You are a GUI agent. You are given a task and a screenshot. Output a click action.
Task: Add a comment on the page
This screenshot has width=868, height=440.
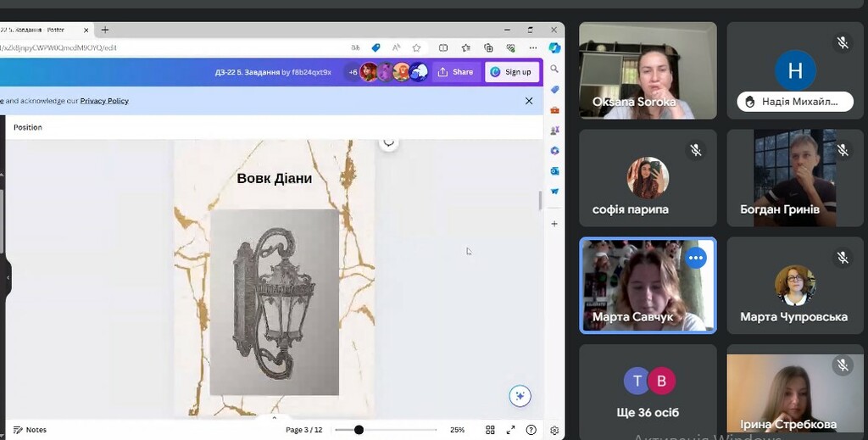click(389, 142)
